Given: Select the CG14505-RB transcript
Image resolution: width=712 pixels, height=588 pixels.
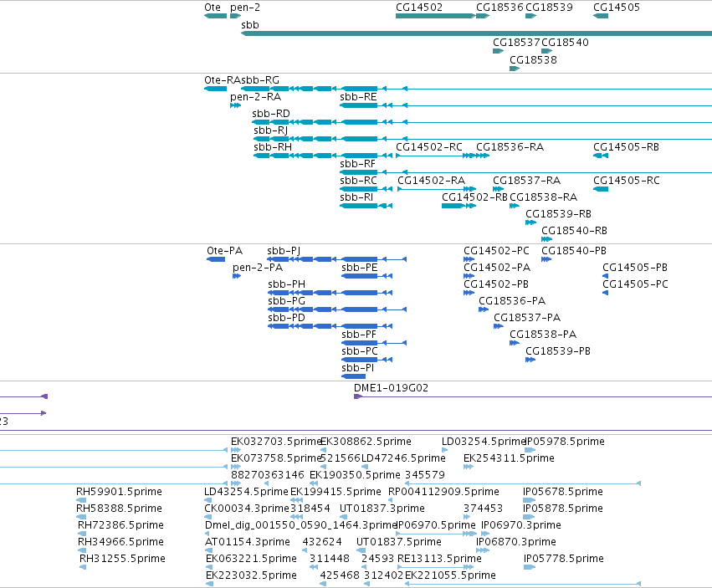Looking at the screenshot, I should 601,156.
